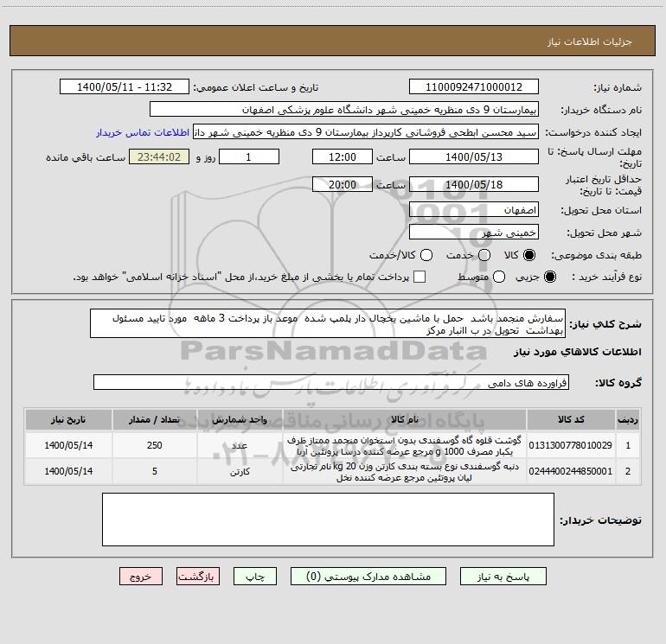The height and width of the screenshot is (644, 666).
Task: Click the دنبه گوسفندی item name
Action: pyautogui.click(x=405, y=472)
